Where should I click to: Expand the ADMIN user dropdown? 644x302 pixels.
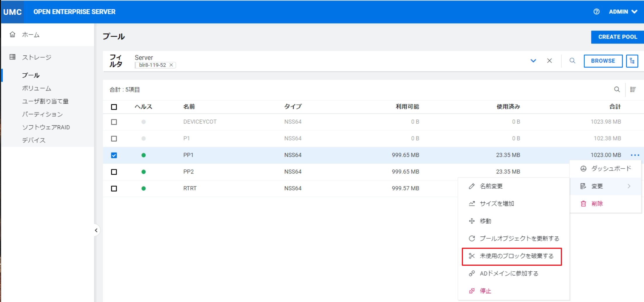[623, 12]
